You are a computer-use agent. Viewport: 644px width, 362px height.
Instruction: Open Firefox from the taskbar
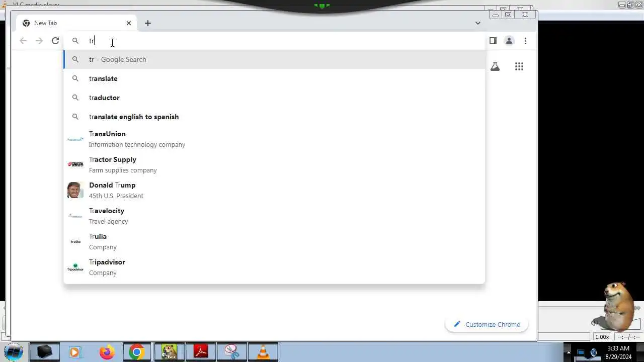(x=107, y=352)
